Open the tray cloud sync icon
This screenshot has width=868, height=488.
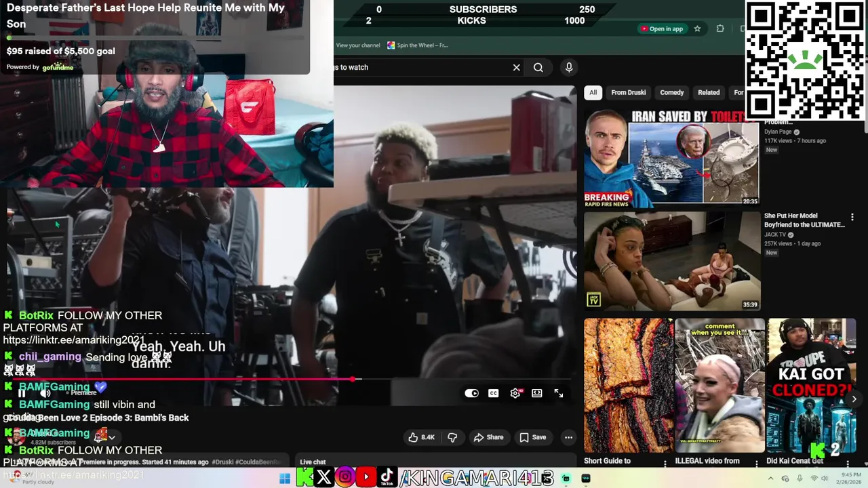785,479
